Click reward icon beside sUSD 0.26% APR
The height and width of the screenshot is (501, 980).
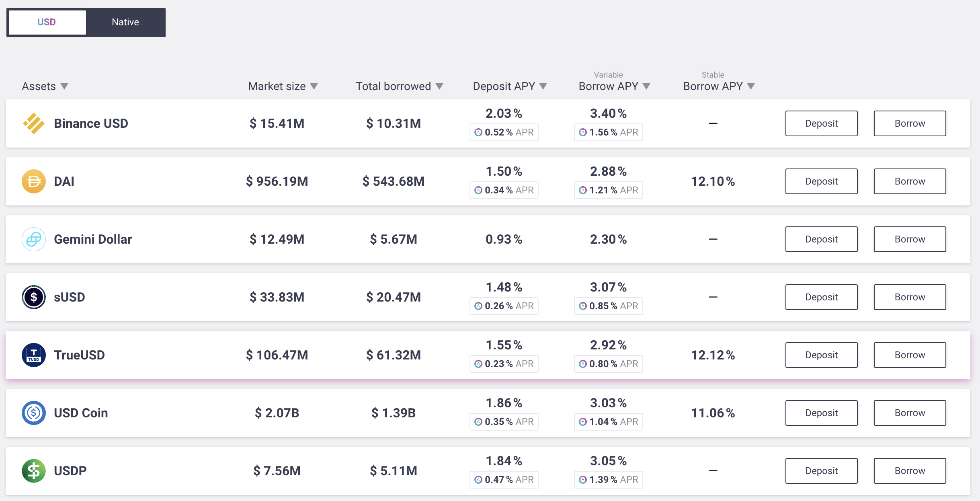[x=478, y=306]
